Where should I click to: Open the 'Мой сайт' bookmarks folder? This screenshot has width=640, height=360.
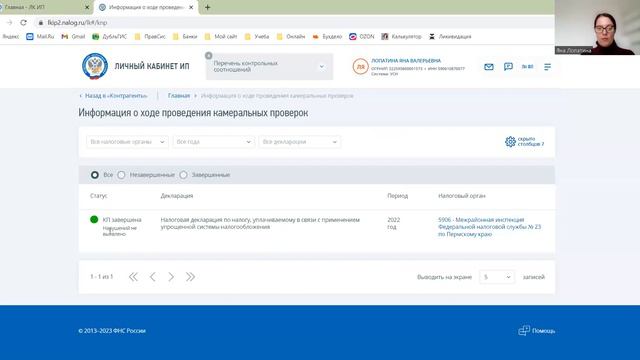(221, 36)
